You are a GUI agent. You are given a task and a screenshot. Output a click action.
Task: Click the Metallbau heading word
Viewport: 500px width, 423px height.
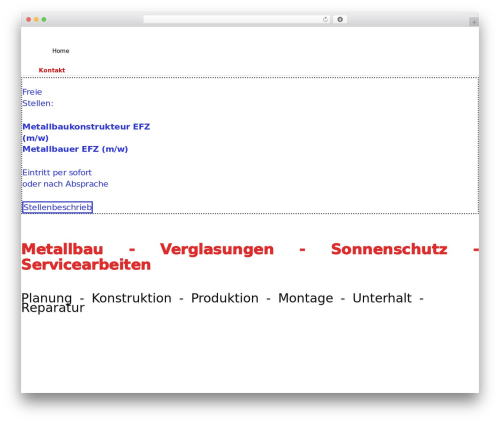[62, 249]
